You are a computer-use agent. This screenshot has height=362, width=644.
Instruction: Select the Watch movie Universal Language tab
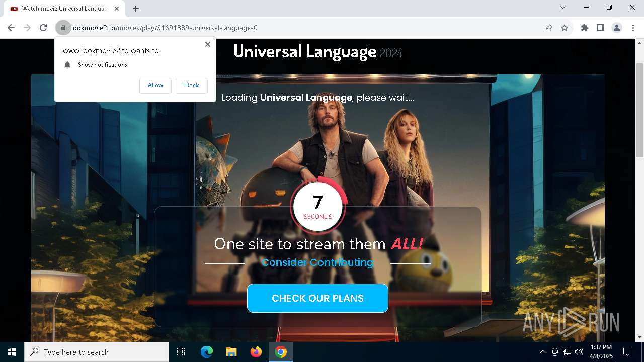64,9
